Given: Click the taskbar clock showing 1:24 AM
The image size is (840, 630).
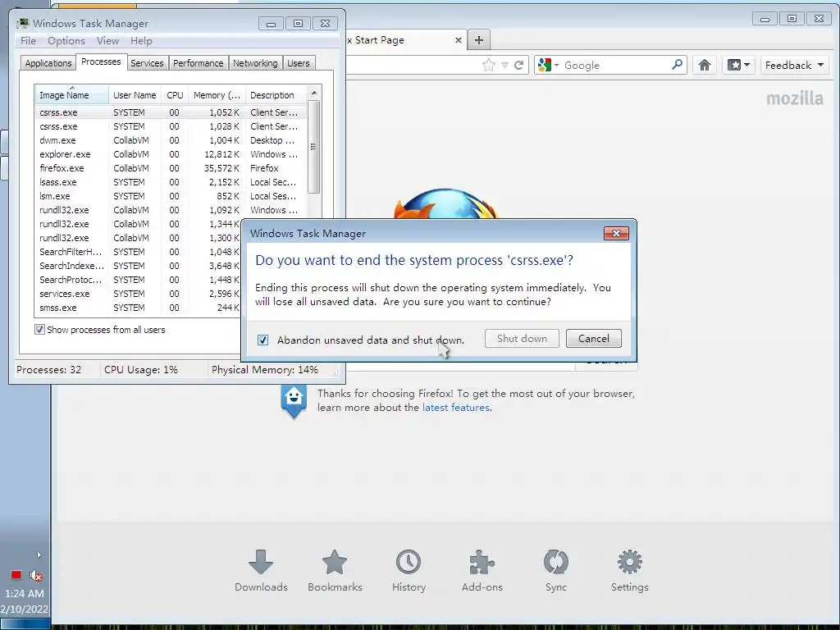Looking at the screenshot, I should [x=25, y=594].
